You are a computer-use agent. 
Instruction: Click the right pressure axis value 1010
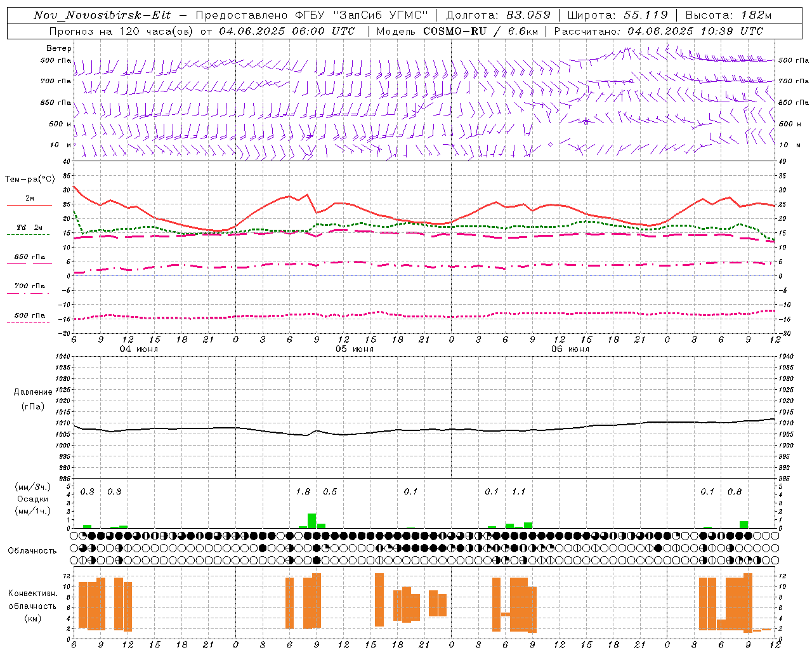coord(785,423)
